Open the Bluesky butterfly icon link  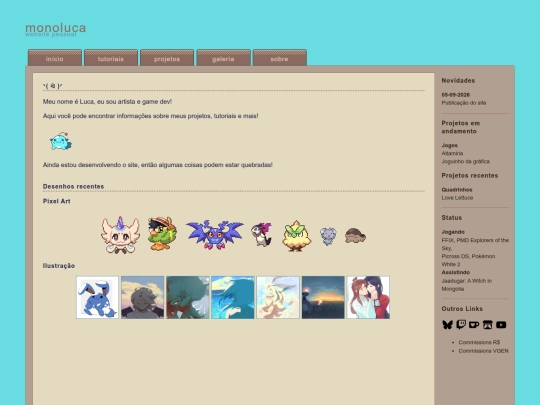(x=447, y=325)
